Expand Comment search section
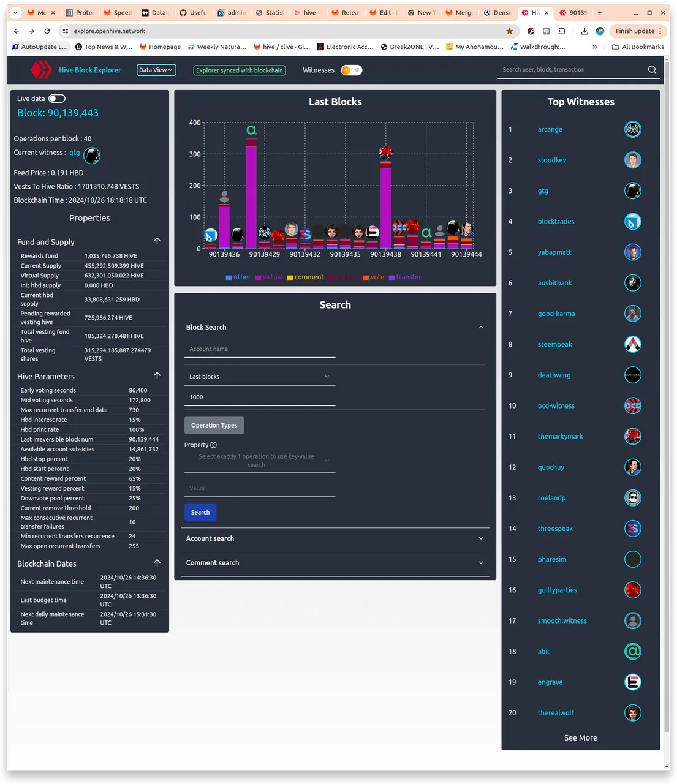 click(335, 563)
